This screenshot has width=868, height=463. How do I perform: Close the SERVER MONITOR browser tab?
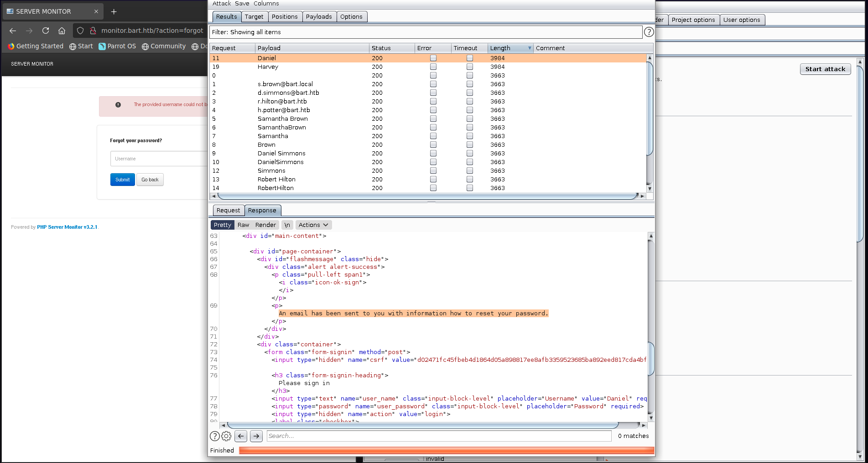(x=96, y=11)
